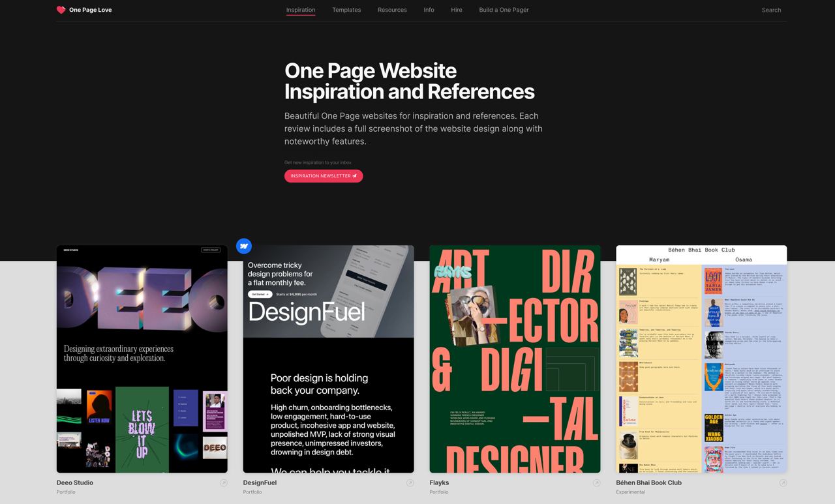835x504 pixels.
Task: Subscribe via Inspiration Newsletter button
Action: click(x=324, y=176)
